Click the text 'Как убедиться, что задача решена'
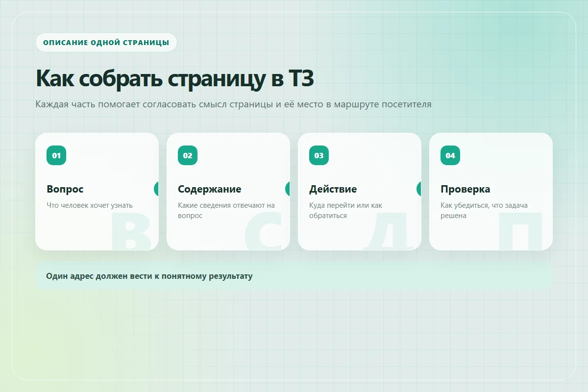This screenshot has width=588, height=392. pos(484,210)
